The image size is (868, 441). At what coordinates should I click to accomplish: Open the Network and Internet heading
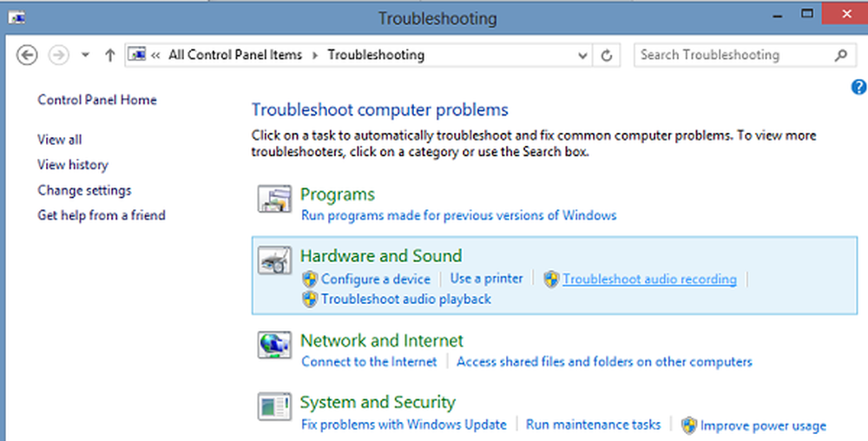click(x=382, y=340)
